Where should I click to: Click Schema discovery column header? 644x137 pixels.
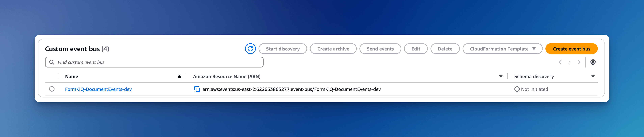534,76
